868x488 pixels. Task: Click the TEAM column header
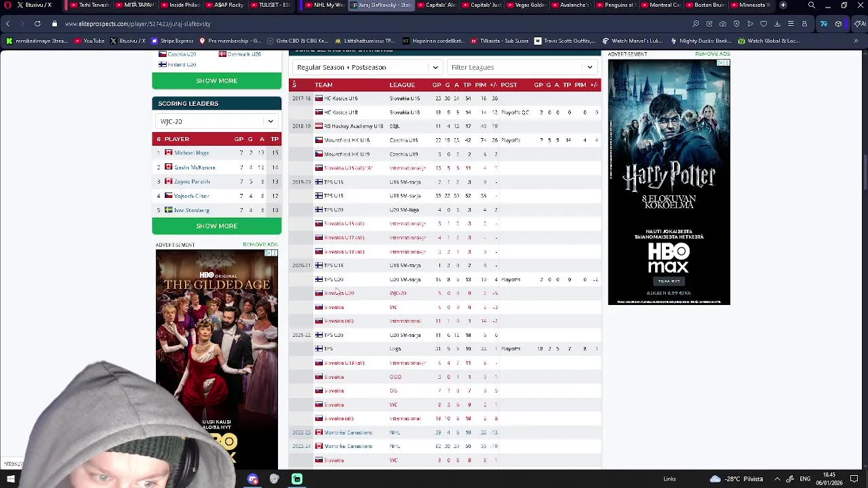point(323,85)
